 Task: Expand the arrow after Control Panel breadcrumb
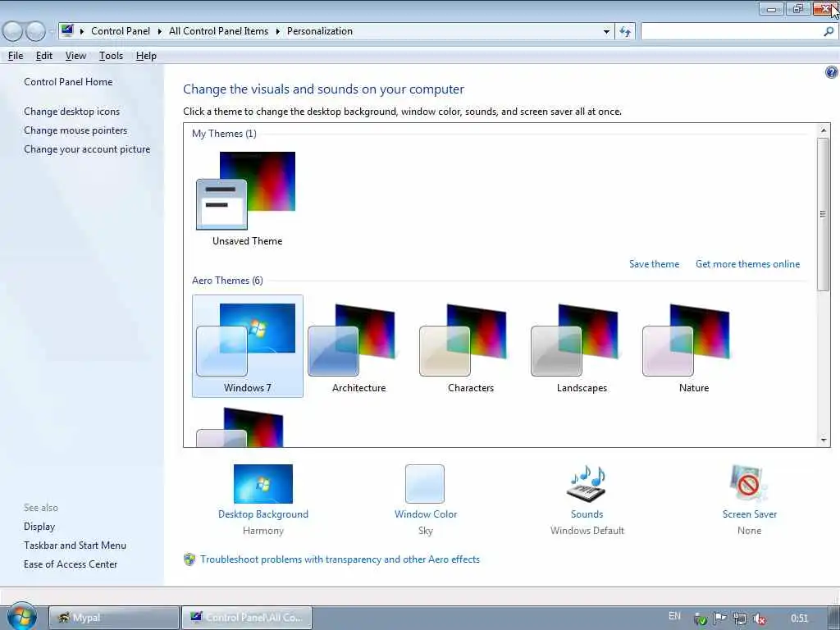pos(160,32)
